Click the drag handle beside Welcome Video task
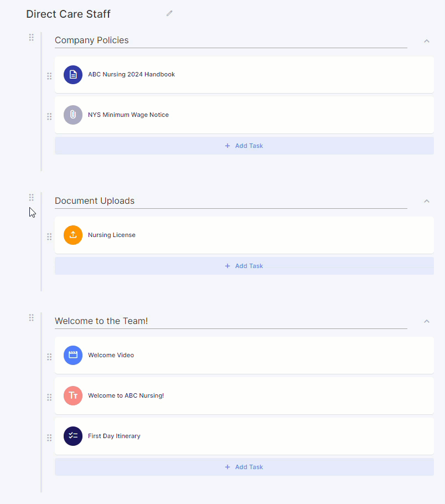Screen dimensions: 445x504 pos(49,357)
